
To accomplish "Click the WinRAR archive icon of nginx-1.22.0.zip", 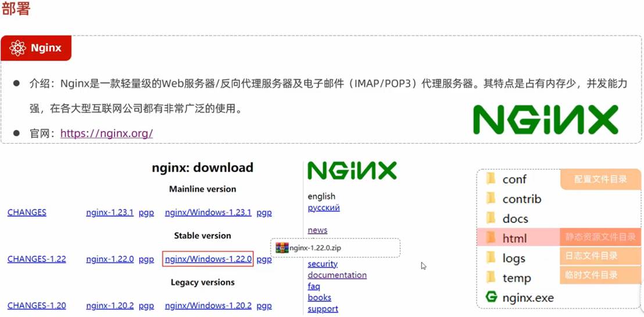I will pos(282,248).
